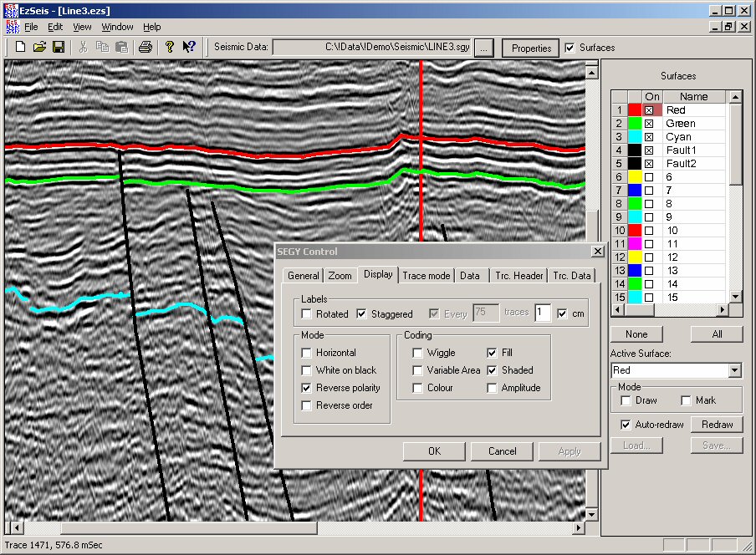The width and height of the screenshot is (756, 555).
Task: Expand the Active Surface dropdown
Action: [734, 370]
